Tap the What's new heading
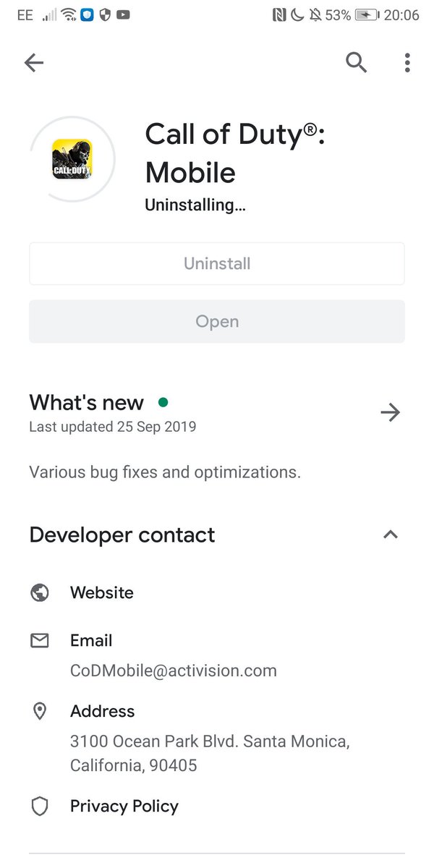 (87, 402)
